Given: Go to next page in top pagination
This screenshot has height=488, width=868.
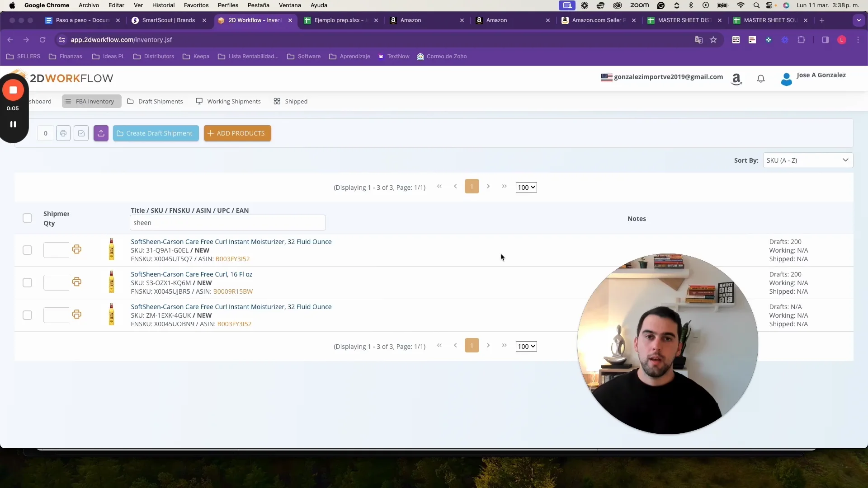Looking at the screenshot, I should click(488, 186).
